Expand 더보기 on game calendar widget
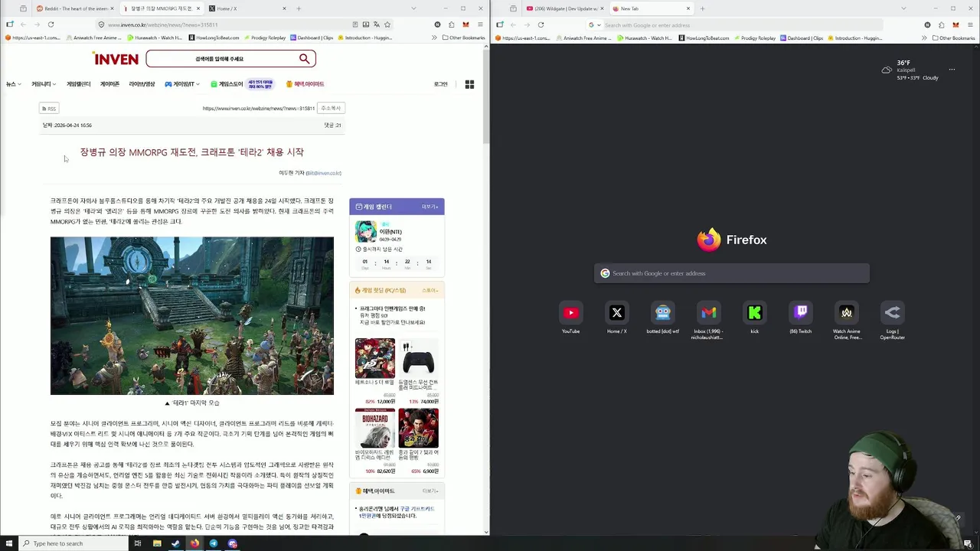980x551 pixels. coord(430,207)
